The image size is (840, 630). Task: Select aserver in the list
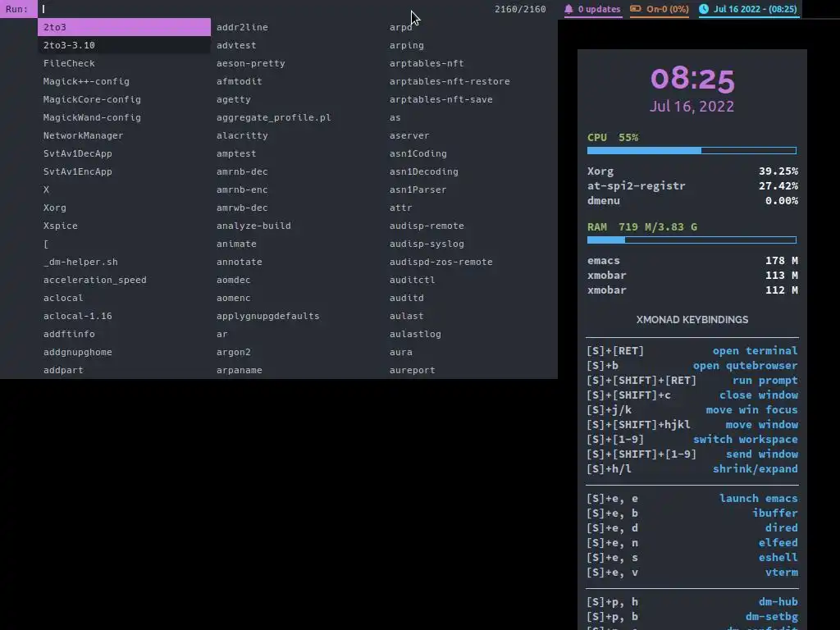409,135
